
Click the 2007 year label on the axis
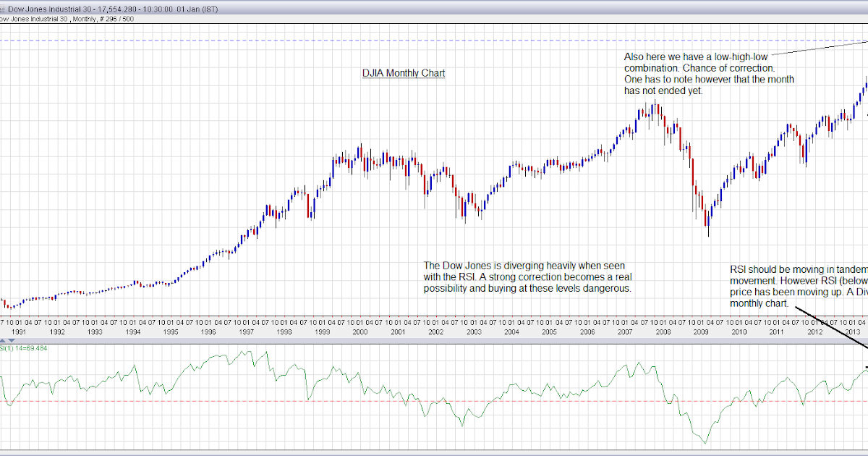(625, 332)
